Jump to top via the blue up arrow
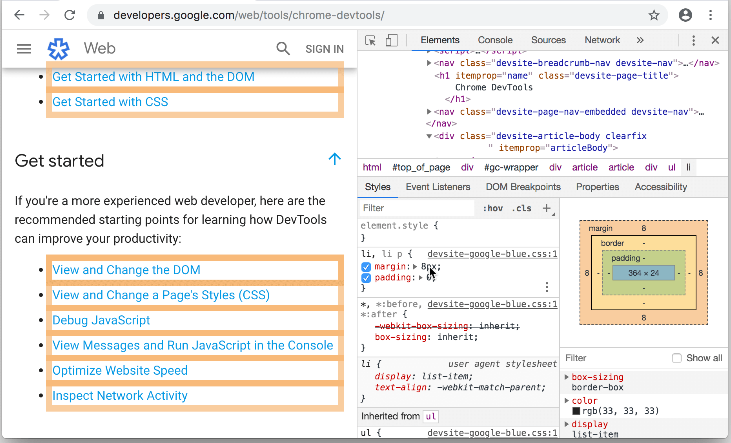This screenshot has width=731, height=443. point(334,159)
